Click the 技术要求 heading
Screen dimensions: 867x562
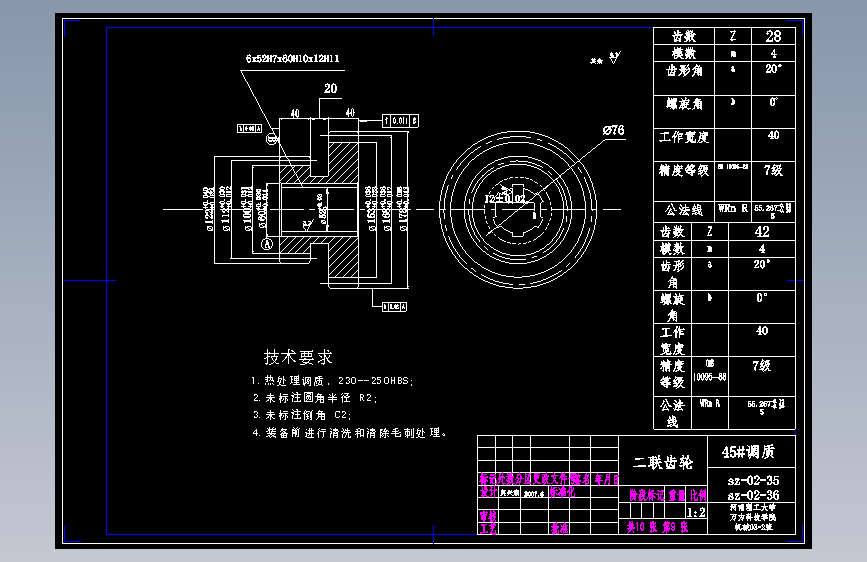tap(298, 357)
